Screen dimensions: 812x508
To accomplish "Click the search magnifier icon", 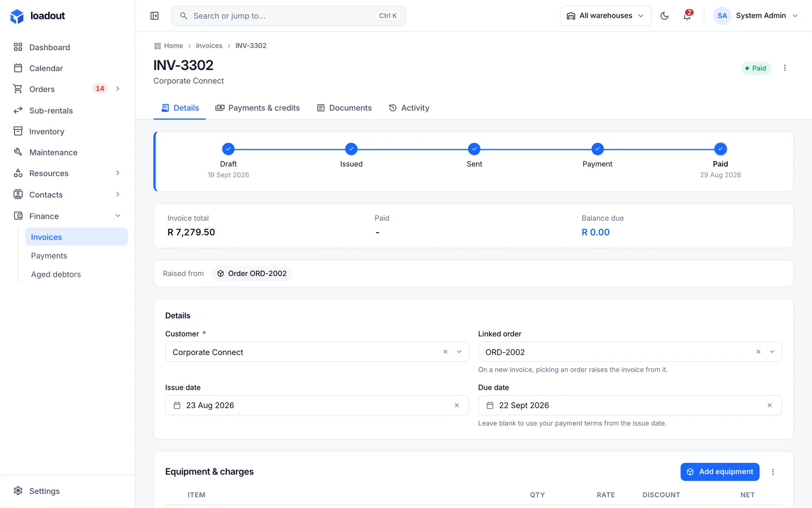I will click(184, 16).
